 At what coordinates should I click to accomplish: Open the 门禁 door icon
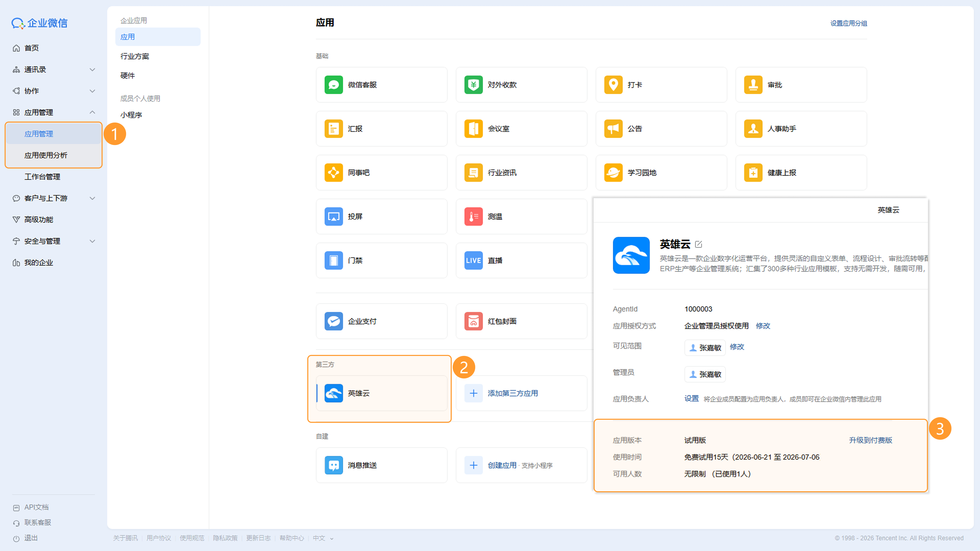tap(333, 260)
